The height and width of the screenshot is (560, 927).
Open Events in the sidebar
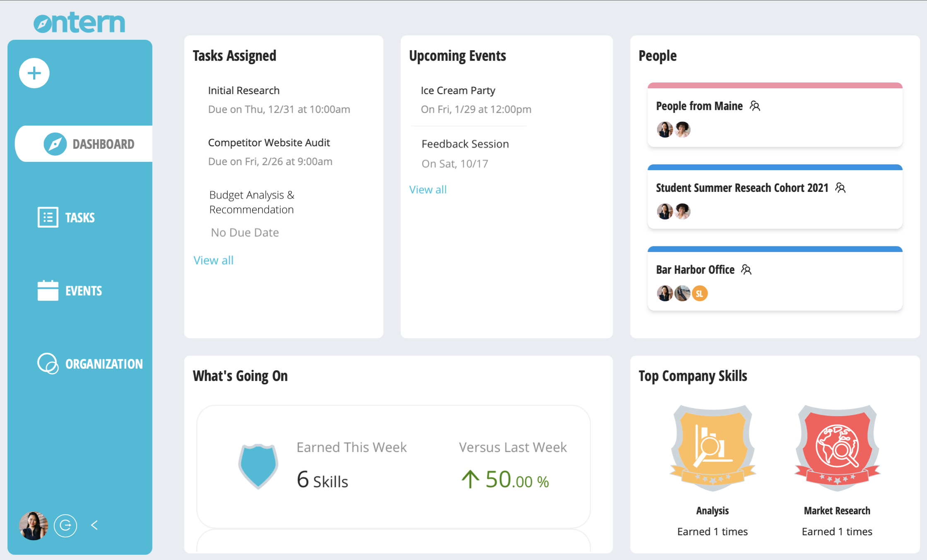click(70, 290)
